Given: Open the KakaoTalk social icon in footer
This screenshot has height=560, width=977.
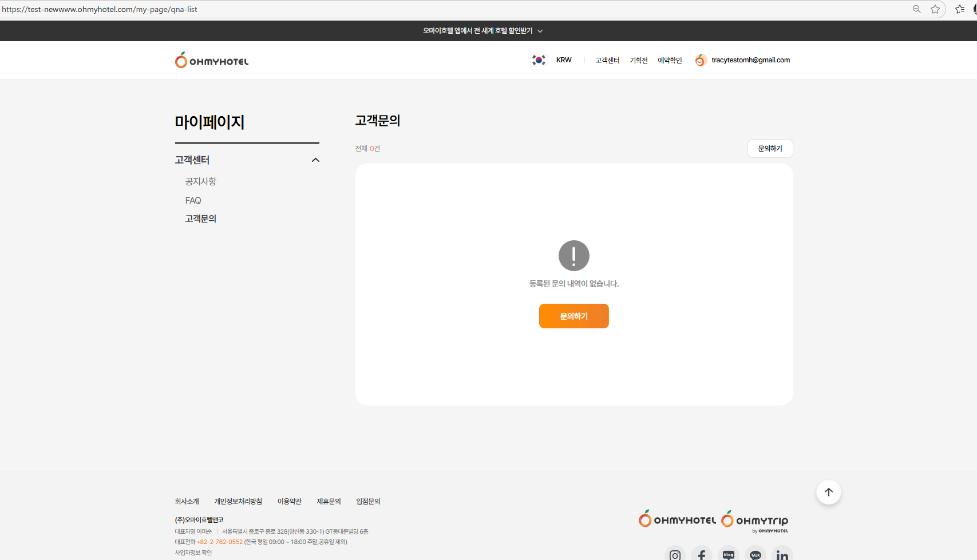Looking at the screenshot, I should tap(756, 555).
